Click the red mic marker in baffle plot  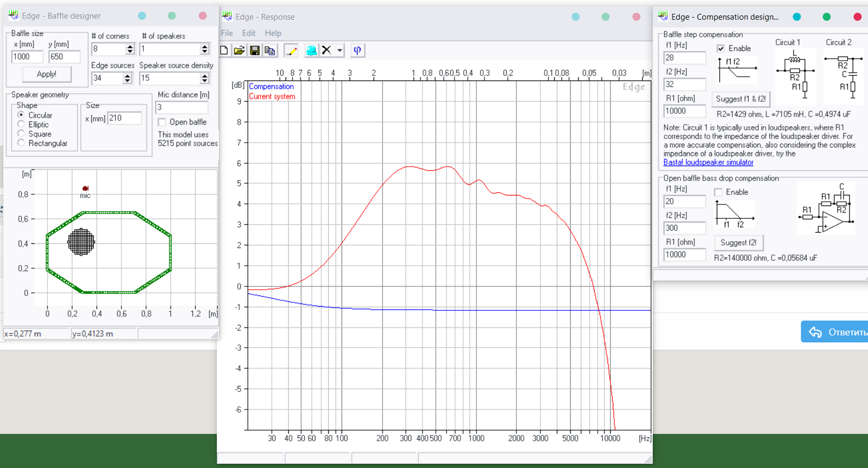coord(85,188)
